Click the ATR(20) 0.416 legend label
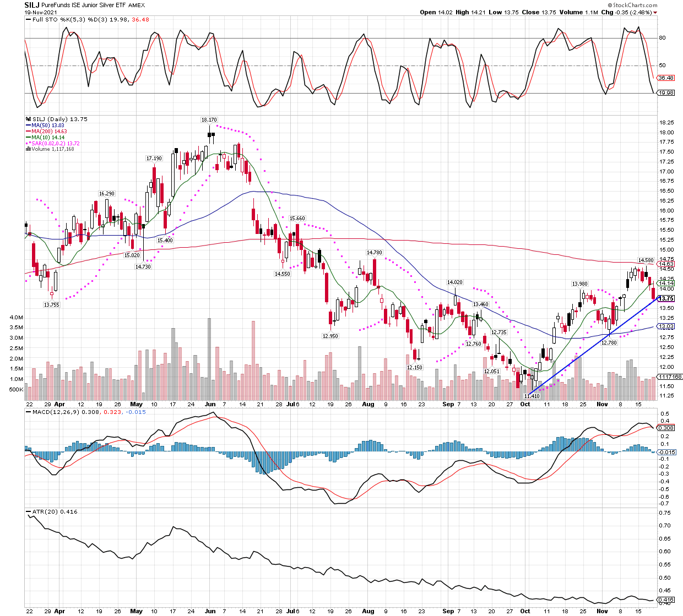683x616 pixels. coord(55,512)
